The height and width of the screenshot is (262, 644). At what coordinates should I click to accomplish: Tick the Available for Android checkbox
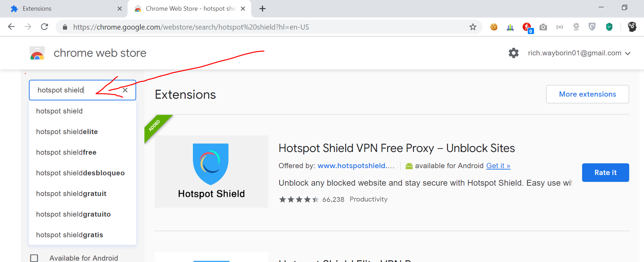click(x=34, y=258)
